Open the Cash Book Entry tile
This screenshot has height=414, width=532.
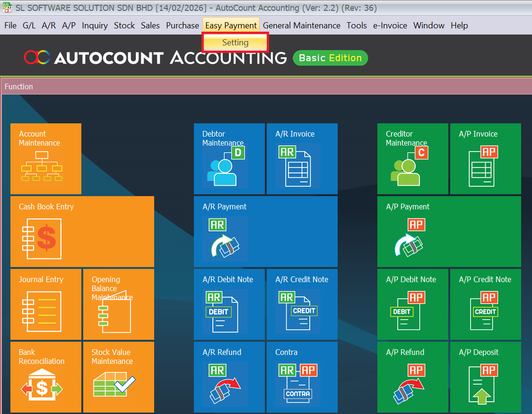pos(82,232)
